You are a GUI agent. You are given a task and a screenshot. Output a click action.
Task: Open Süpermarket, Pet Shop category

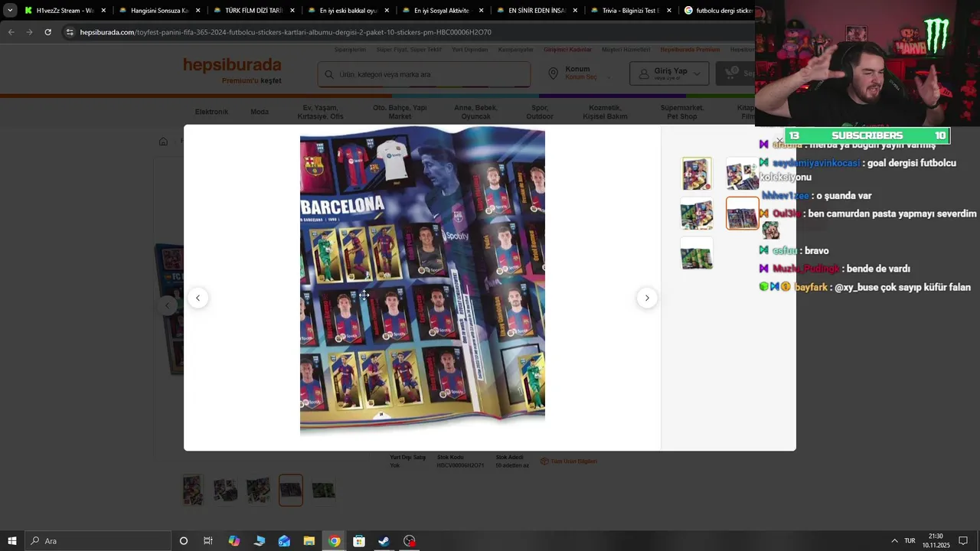coord(681,112)
